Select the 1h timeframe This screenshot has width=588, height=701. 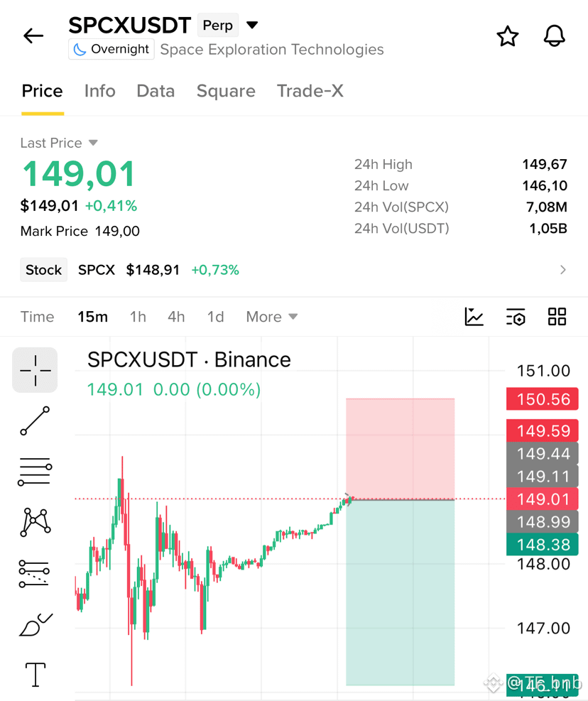click(138, 317)
